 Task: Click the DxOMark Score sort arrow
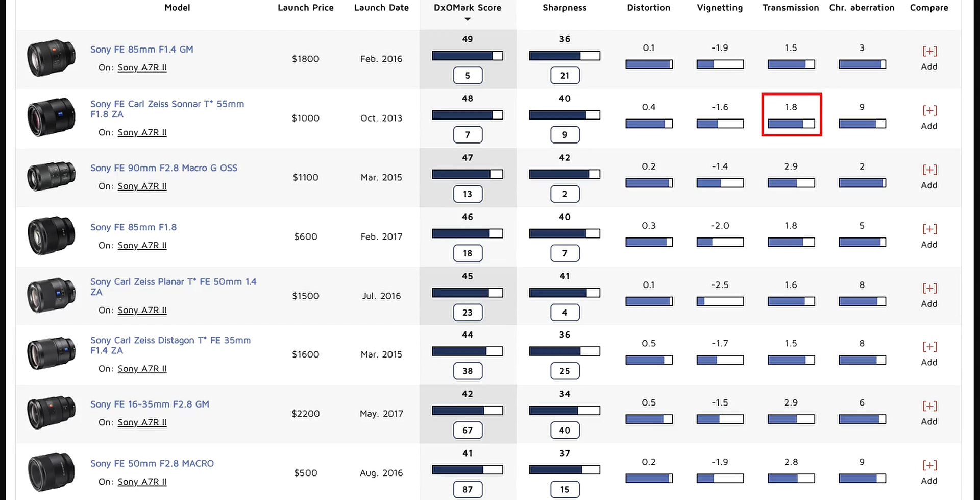467,19
